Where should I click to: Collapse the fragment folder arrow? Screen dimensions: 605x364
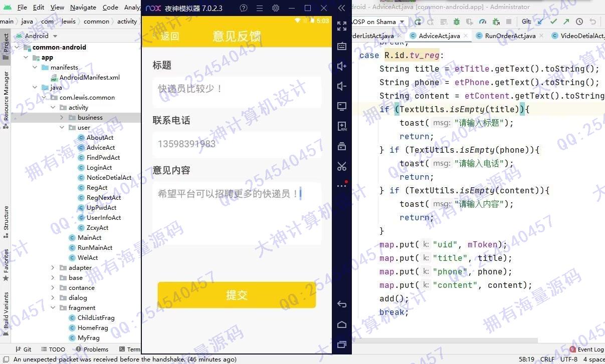53,308
